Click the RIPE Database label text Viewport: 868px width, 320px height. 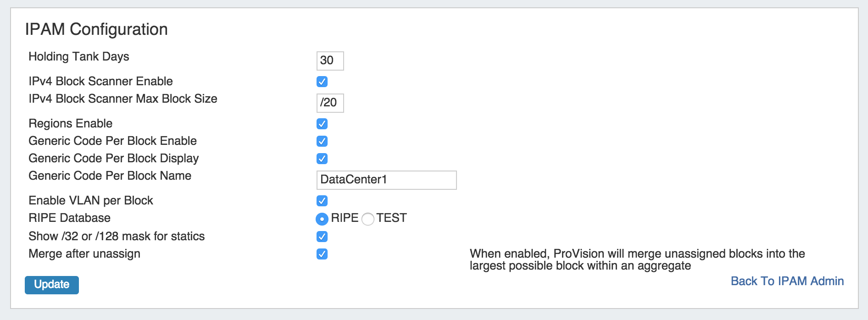[69, 218]
